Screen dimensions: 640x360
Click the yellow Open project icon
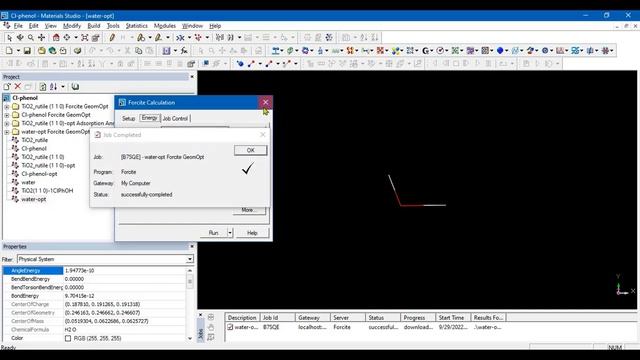click(41, 51)
